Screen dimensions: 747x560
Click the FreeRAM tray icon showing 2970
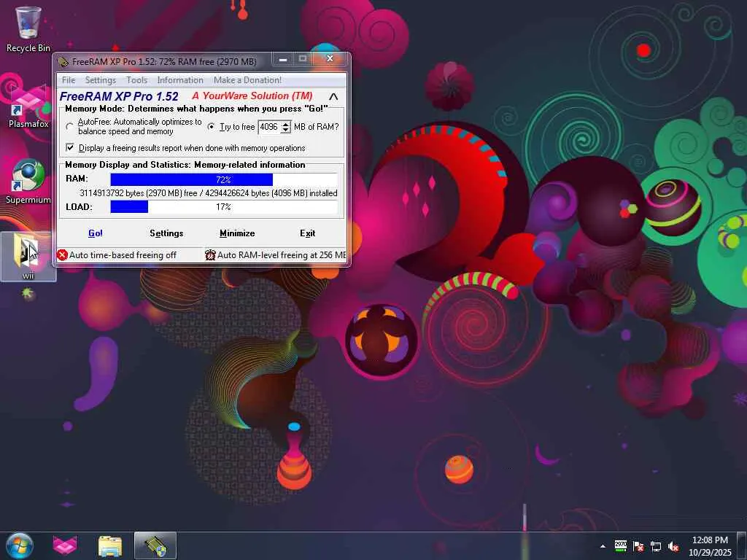[620, 545]
